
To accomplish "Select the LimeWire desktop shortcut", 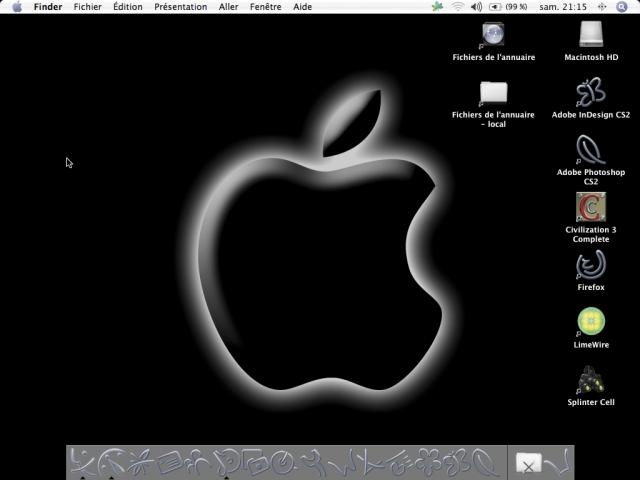I will 591,322.
